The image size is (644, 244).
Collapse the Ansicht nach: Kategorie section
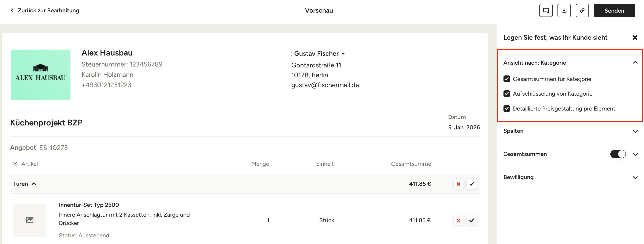(x=635, y=62)
